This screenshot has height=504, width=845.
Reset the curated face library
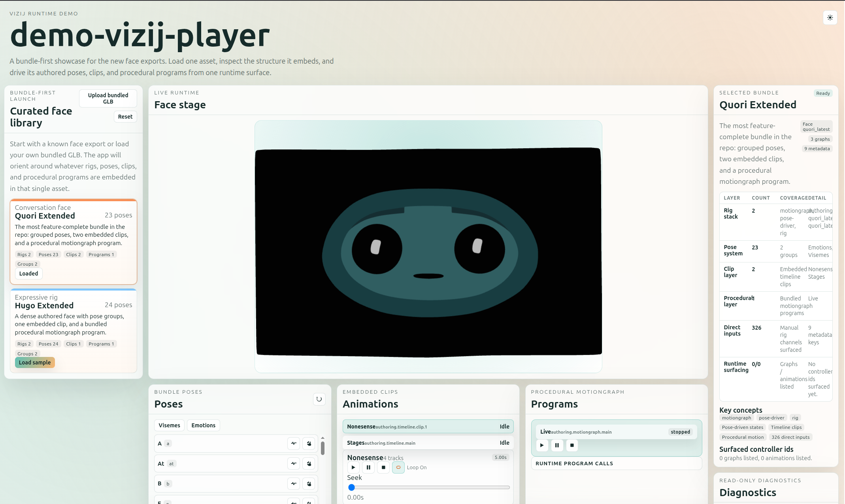click(x=125, y=116)
